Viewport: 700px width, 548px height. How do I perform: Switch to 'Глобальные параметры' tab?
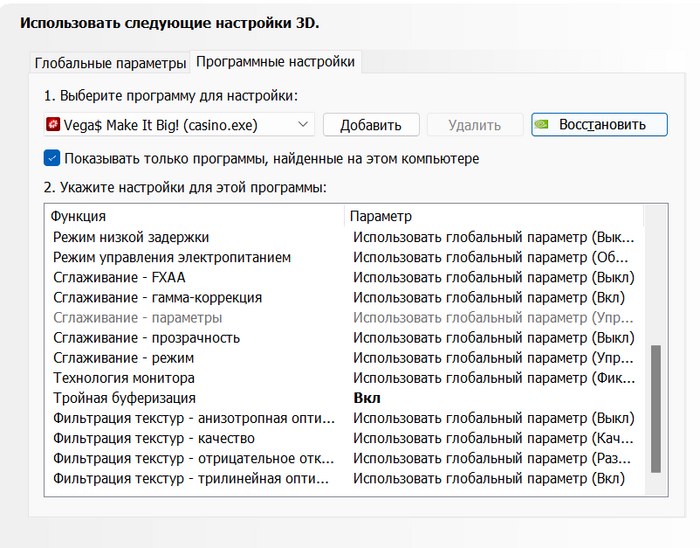110,63
